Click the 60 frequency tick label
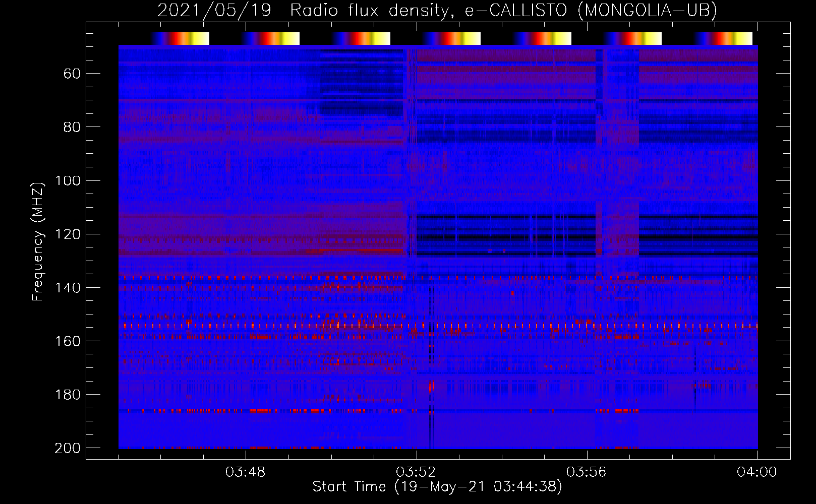This screenshot has height=504, width=816. click(x=72, y=74)
